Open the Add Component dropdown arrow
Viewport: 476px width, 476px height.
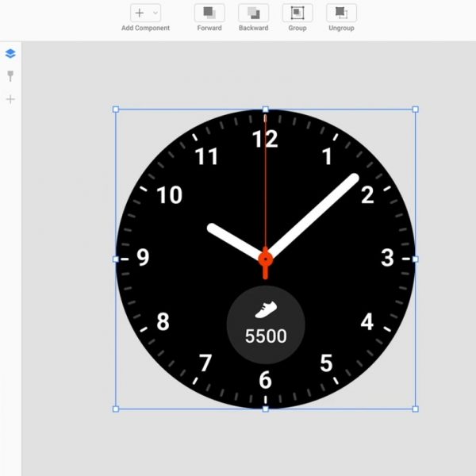(155, 13)
